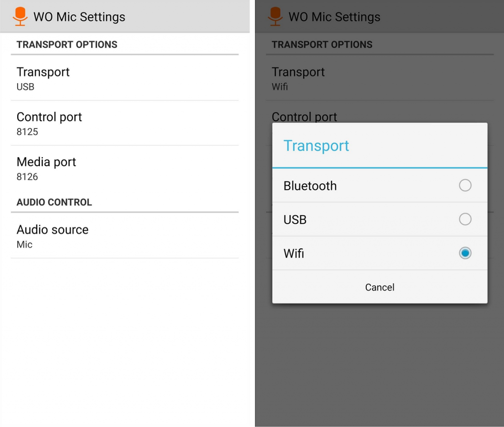Click the dimmed Control port item

[x=304, y=117]
